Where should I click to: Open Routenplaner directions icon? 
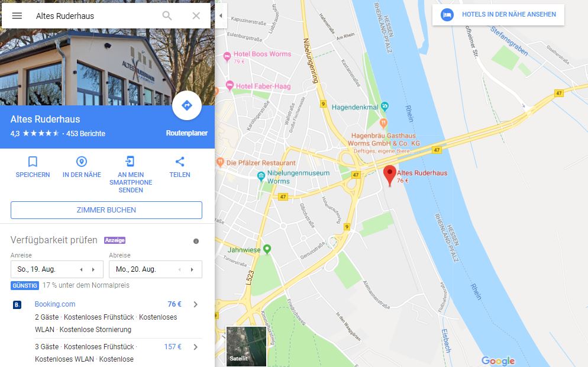[187, 105]
